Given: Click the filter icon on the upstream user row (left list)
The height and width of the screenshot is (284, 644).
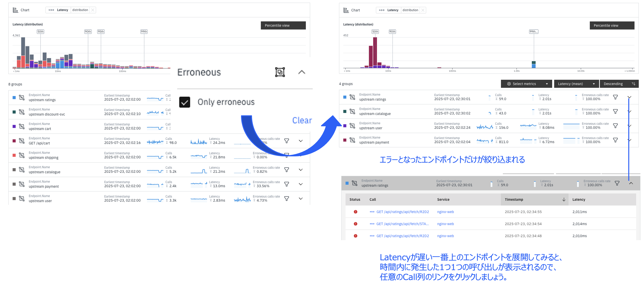Looking at the screenshot, I should point(286,199).
